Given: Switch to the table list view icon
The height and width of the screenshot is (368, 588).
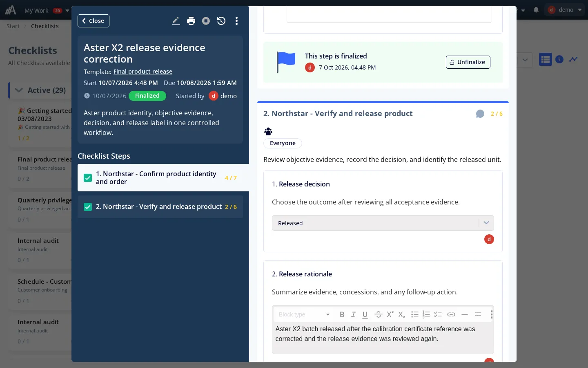Looking at the screenshot, I should pos(546,60).
